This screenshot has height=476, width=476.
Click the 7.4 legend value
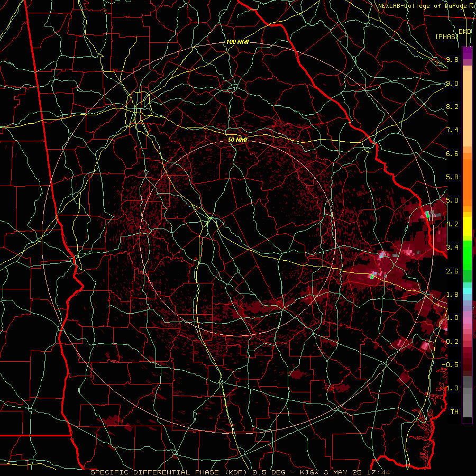click(x=452, y=130)
